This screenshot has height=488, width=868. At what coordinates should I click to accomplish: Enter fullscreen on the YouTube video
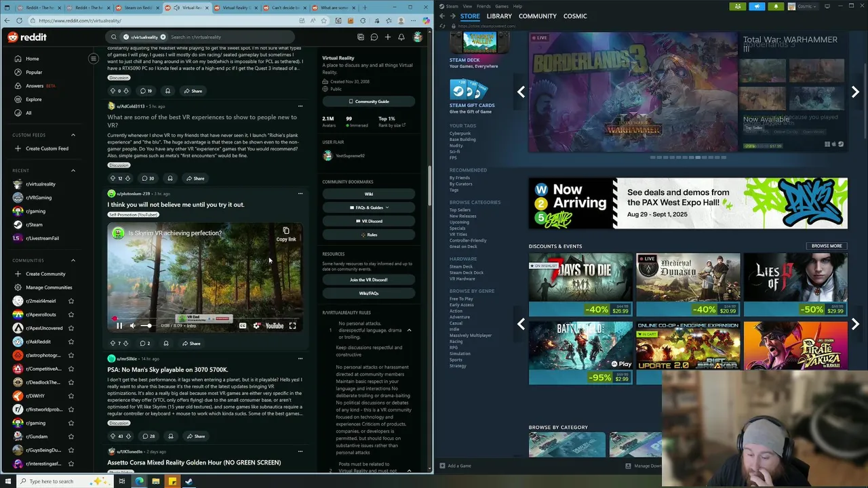[292, 326]
